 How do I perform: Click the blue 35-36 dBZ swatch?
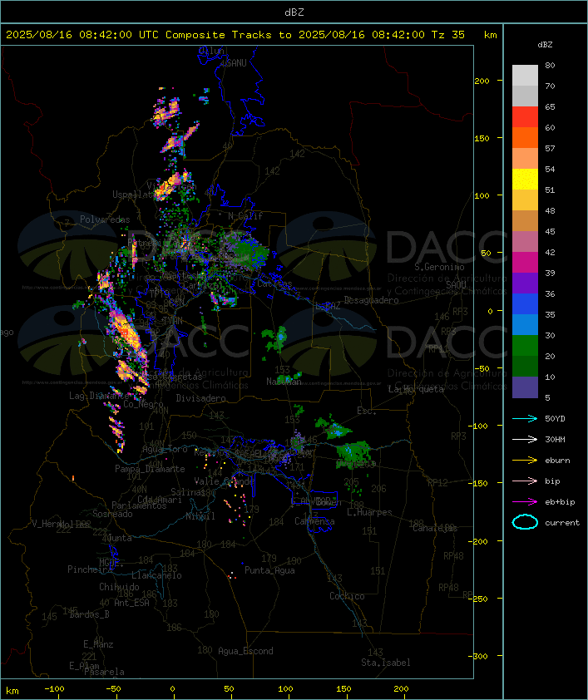(525, 304)
